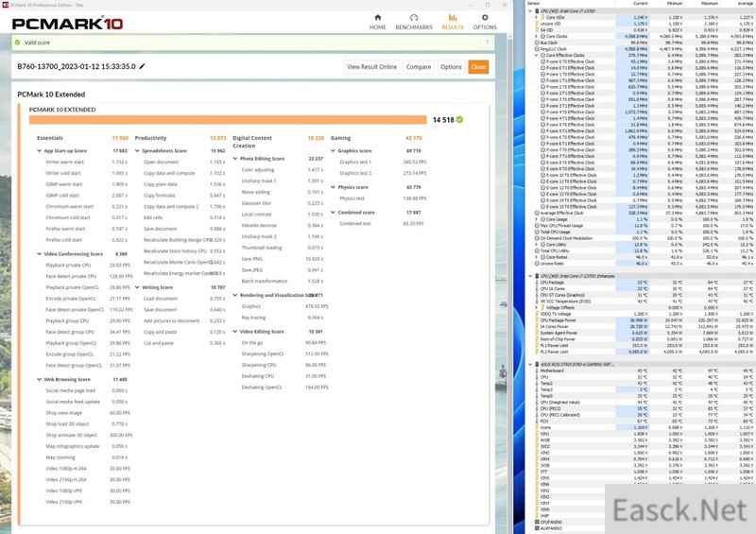Viewport: 756px width, 534px height.
Task: Click result name B760-13700_2023-01-12 15:33:35.0
Action: click(77, 66)
